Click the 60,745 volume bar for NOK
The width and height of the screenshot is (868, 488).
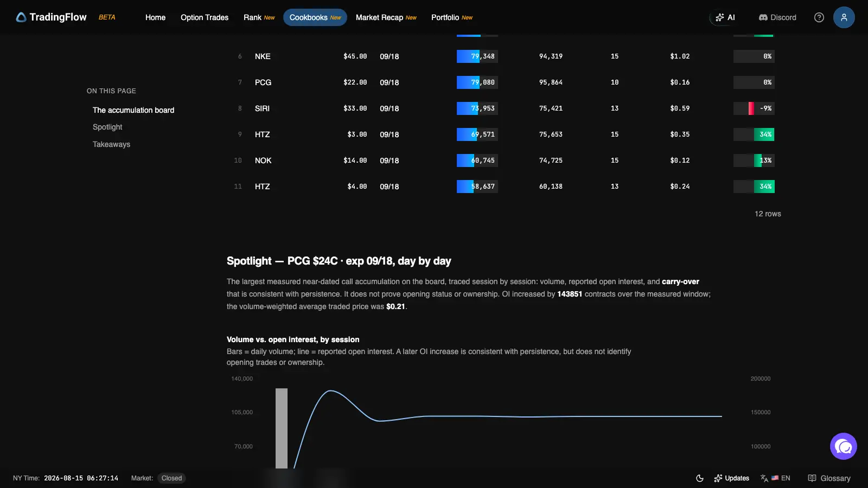477,160
